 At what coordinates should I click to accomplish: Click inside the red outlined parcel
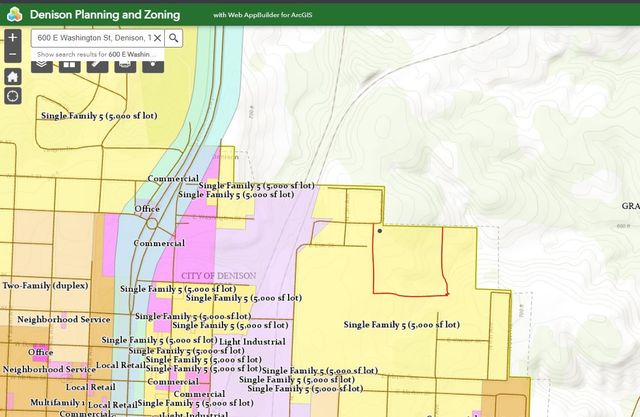tap(408, 260)
